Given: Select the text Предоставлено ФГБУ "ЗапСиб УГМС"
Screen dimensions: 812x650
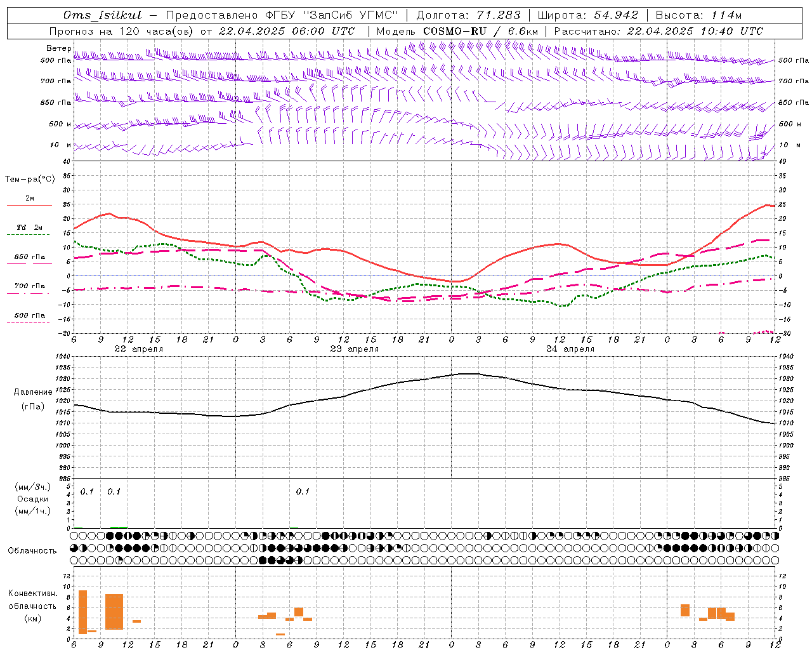Looking at the screenshot, I should pyautogui.click(x=282, y=15).
